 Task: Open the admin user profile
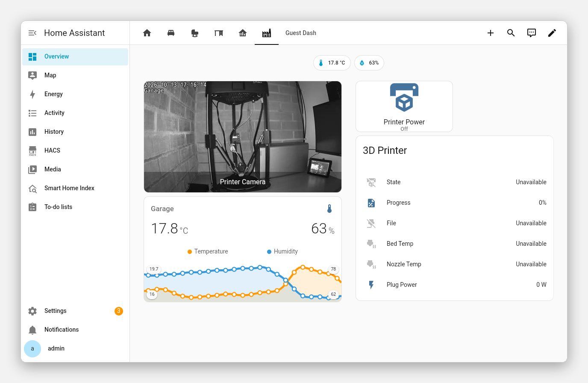coord(75,349)
